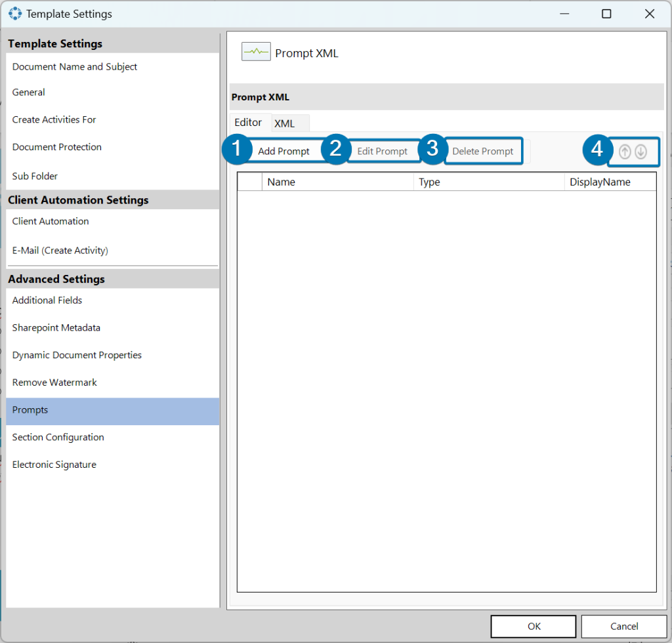The width and height of the screenshot is (672, 643).
Task: Click the Prompt XML header icon
Action: pos(256,52)
